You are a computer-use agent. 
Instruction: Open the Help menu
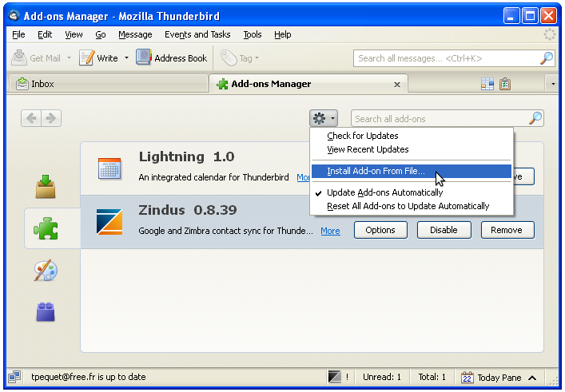coord(283,34)
